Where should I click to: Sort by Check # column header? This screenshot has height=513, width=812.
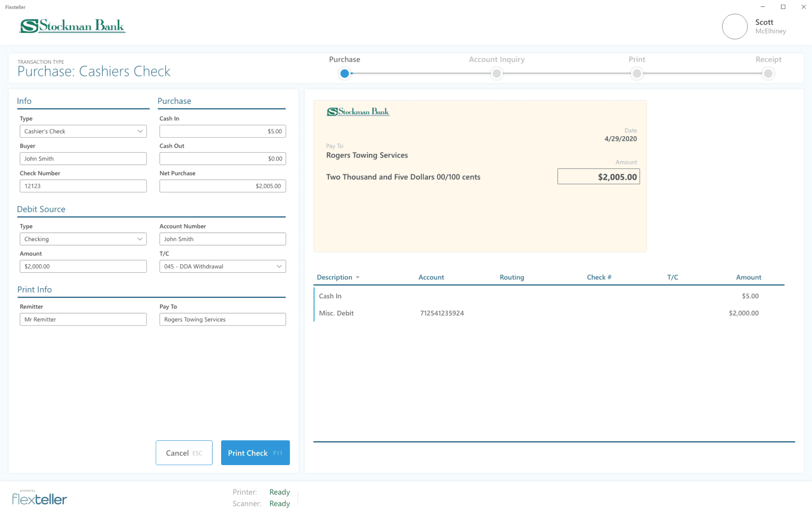pos(599,277)
